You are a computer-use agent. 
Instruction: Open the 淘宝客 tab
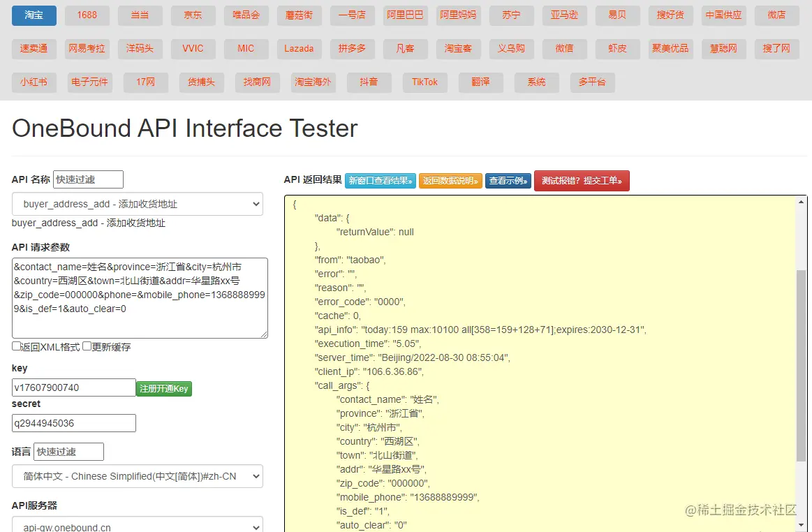[x=458, y=48]
